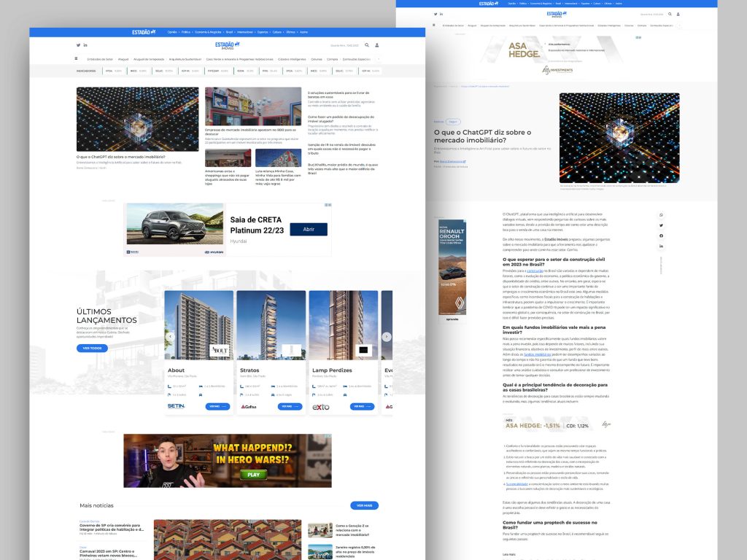The image size is (747, 560).
Task: Click the author name link under the article title
Action: [452, 161]
